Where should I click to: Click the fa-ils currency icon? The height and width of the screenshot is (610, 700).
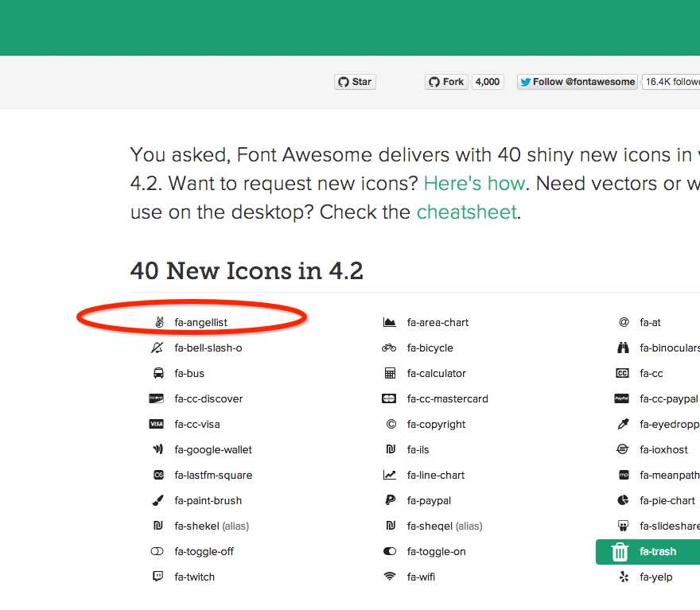point(391,449)
